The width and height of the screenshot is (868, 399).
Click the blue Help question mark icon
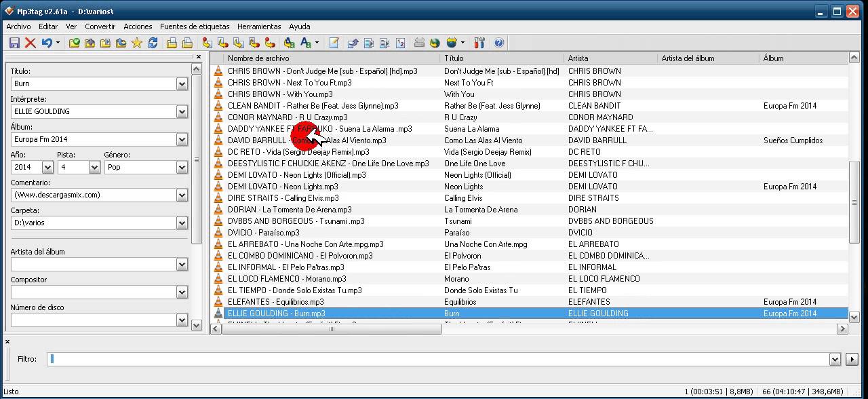click(x=499, y=43)
